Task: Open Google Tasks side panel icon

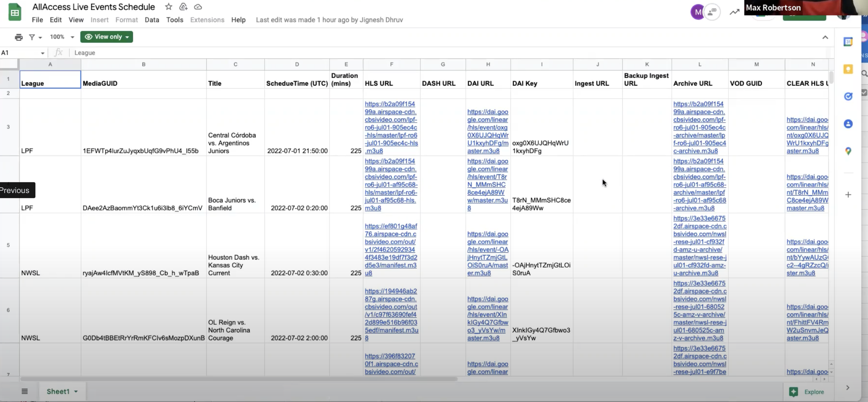Action: pos(848,96)
